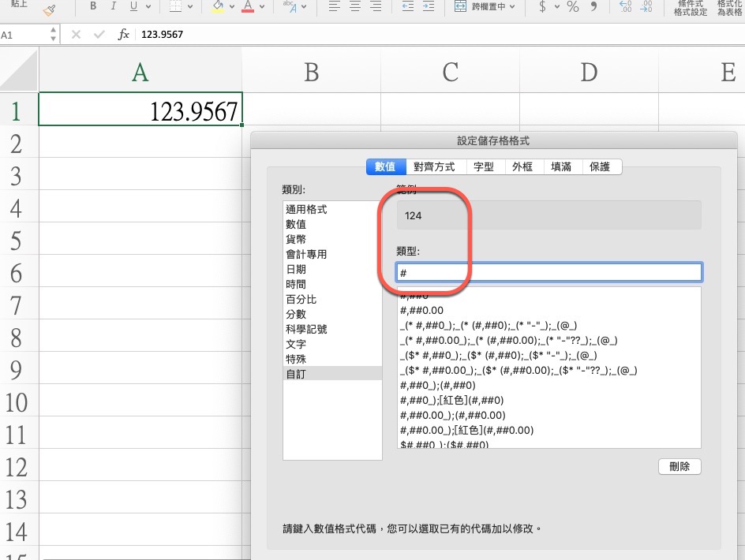Viewport: 745px width, 560px height.
Task: Click the insert function fx icon
Action: [124, 35]
